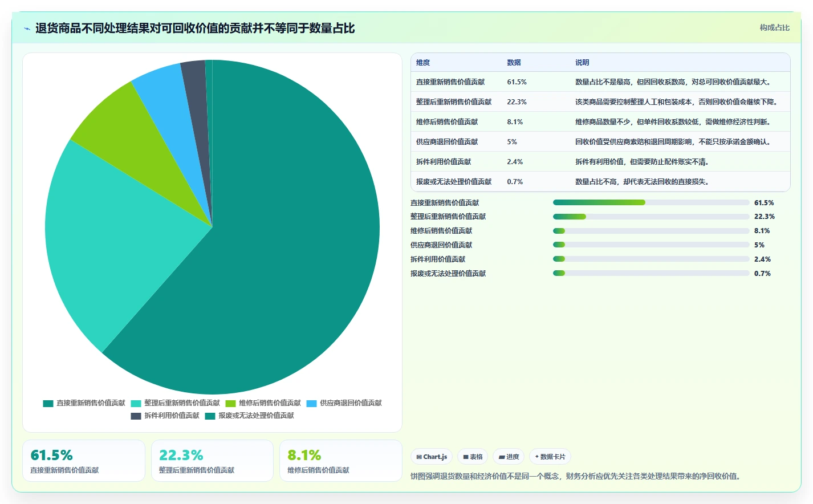This screenshot has height=504, width=813.
Task: Click progress bar for 报废或无法处理价值贡献
Action: click(x=651, y=273)
